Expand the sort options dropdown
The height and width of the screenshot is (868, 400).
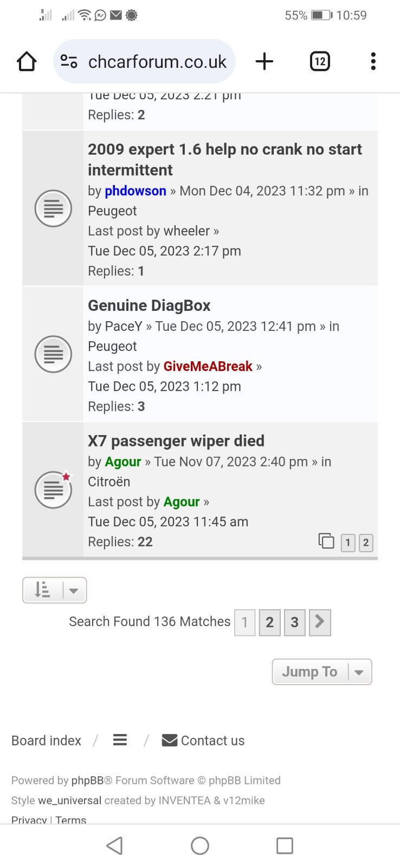coord(54,590)
